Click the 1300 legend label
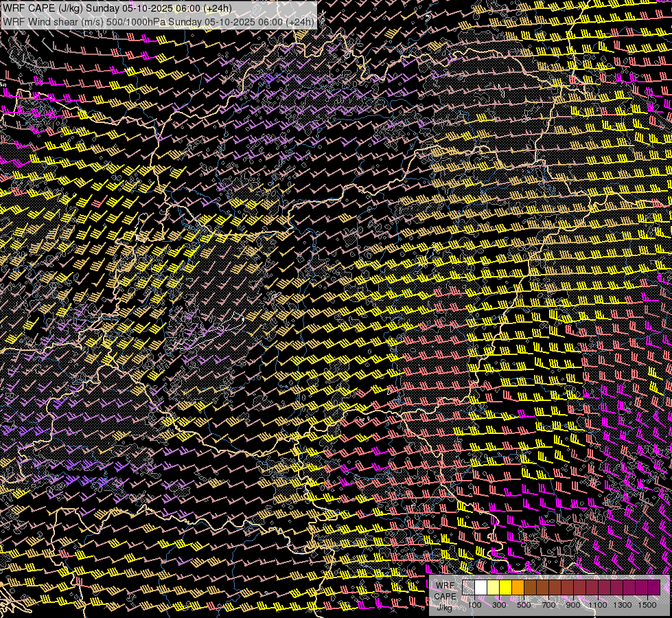Screen dimensions: 672x618 tap(623, 605)
